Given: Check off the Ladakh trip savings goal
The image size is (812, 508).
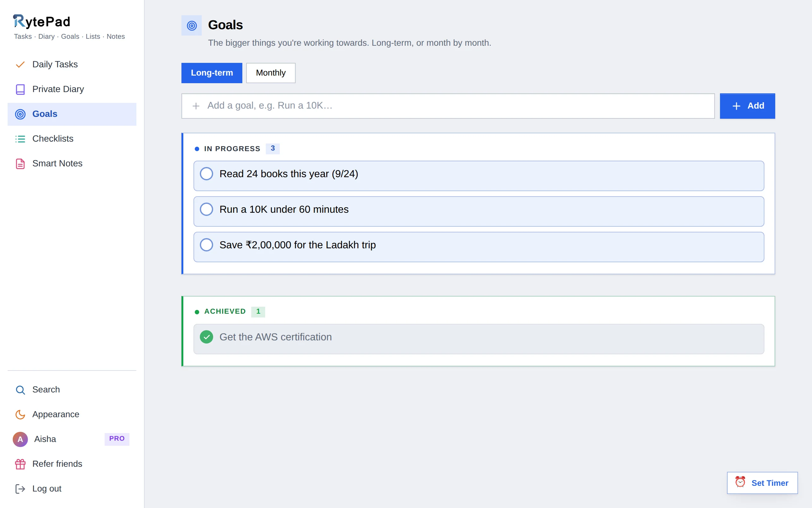Looking at the screenshot, I should point(206,245).
